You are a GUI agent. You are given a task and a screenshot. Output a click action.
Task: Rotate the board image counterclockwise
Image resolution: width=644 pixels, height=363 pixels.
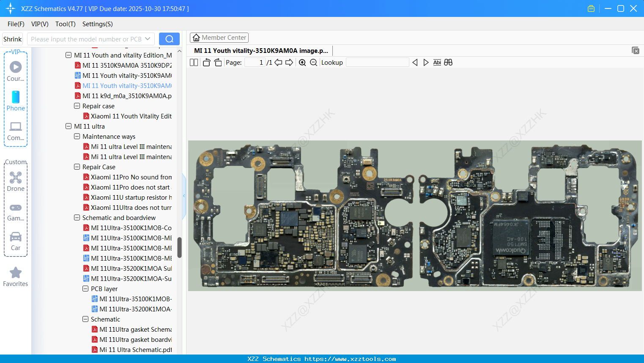pos(207,62)
